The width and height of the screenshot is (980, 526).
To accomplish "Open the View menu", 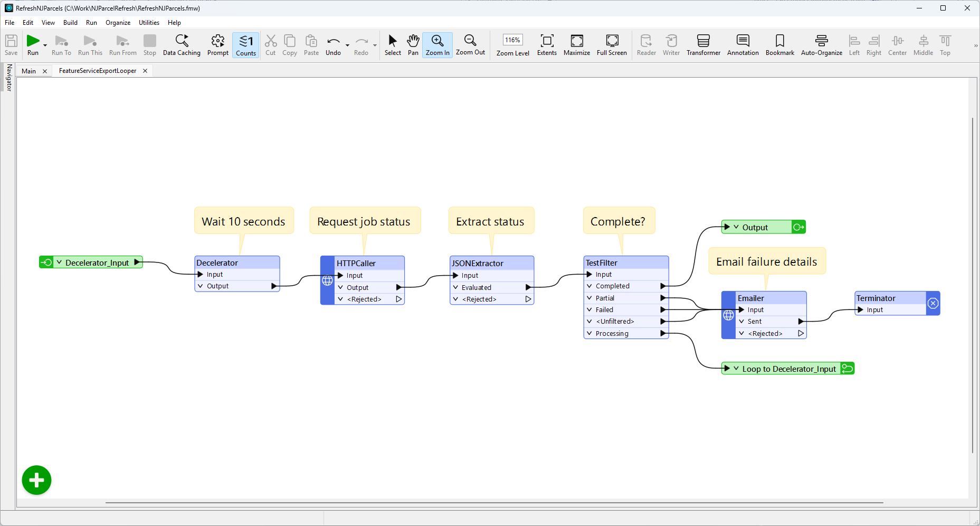I will pos(48,23).
